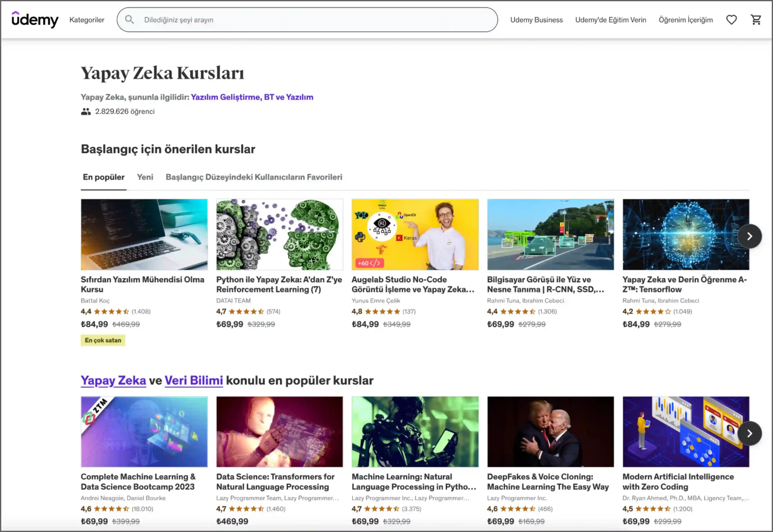Click the ₺469,99 price of Transformers course
The height and width of the screenshot is (532, 773).
(x=232, y=521)
